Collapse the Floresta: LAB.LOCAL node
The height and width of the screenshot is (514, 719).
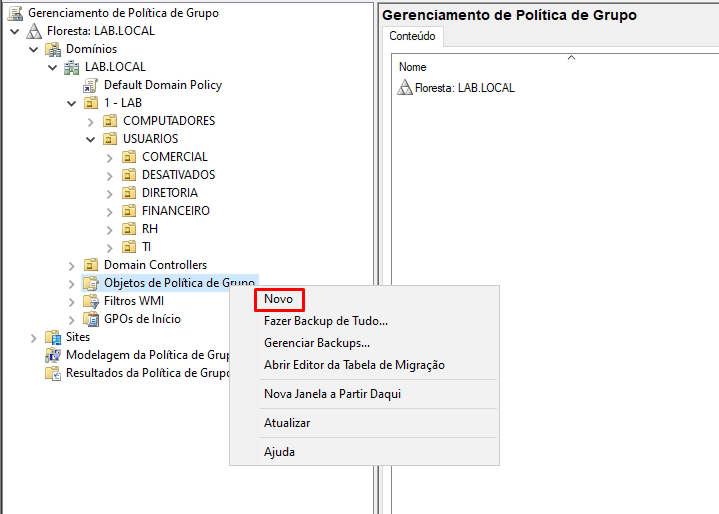(15, 31)
